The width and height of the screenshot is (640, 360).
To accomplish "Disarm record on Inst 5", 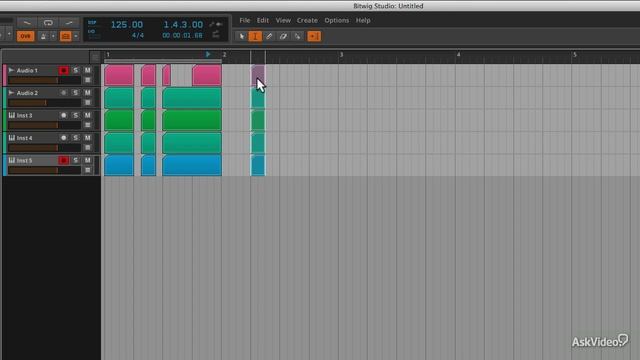I will [63, 160].
